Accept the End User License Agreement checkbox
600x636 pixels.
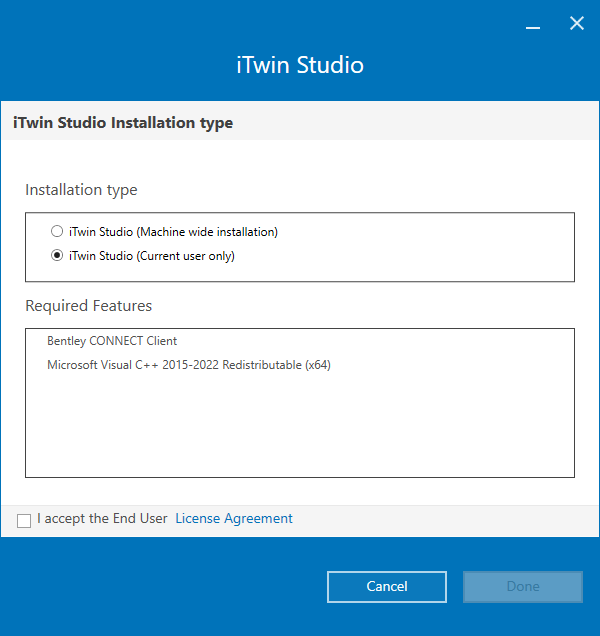[24, 521]
